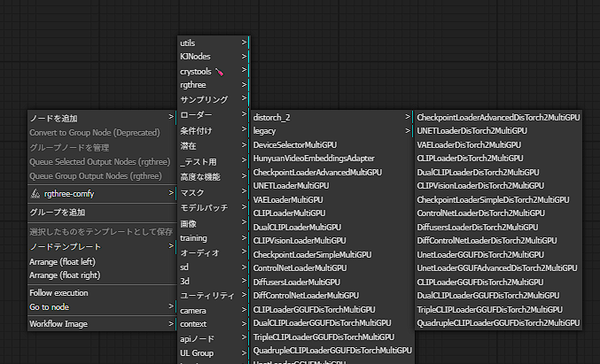Open the Workflow Image submenu

pyautogui.click(x=58, y=323)
